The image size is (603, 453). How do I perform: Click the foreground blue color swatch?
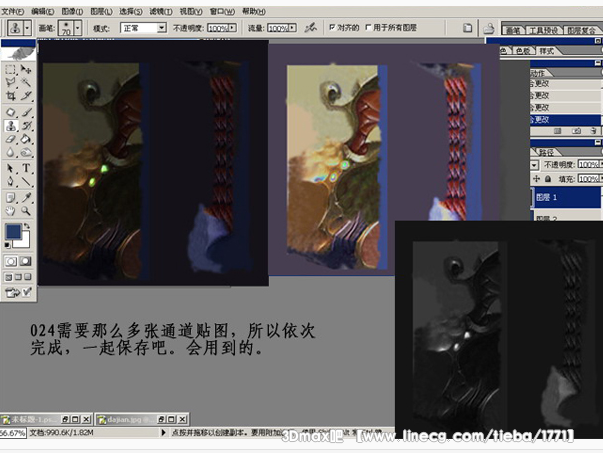point(13,231)
